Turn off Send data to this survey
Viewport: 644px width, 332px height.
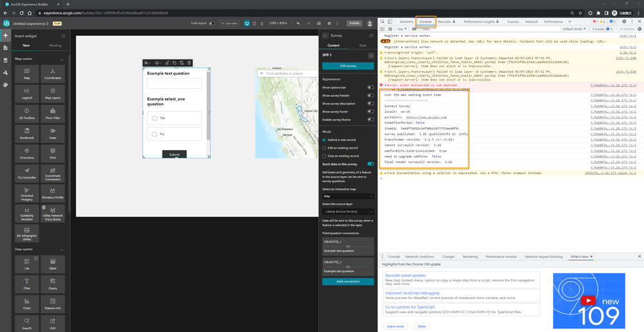pos(371,164)
